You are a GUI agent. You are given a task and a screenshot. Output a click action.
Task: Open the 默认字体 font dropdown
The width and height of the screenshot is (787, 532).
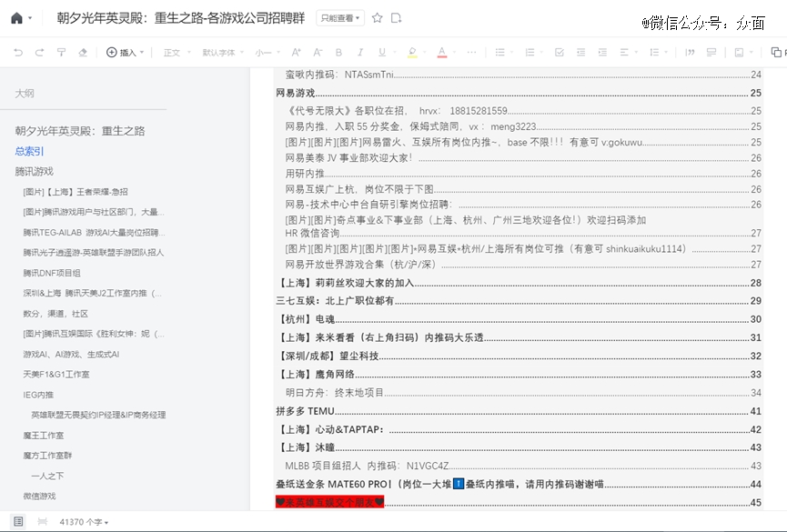coord(223,52)
